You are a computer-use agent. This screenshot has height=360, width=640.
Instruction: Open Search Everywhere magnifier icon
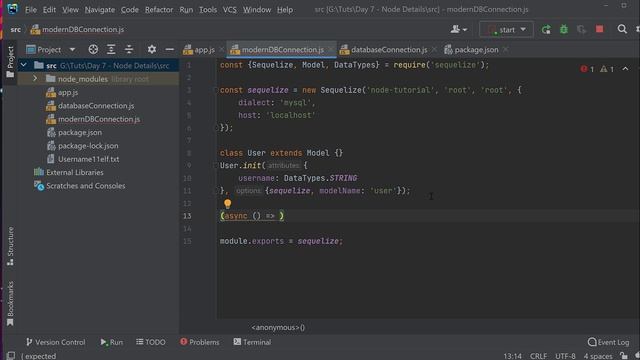622,29
